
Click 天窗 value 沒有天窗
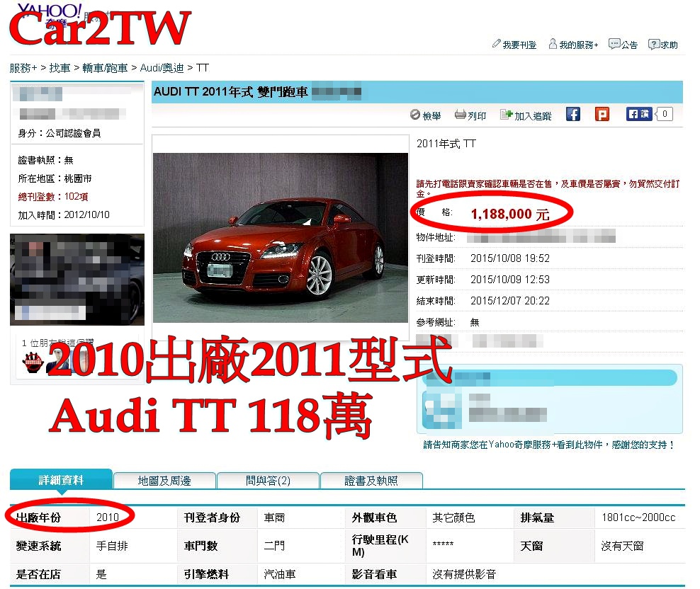[622, 546]
